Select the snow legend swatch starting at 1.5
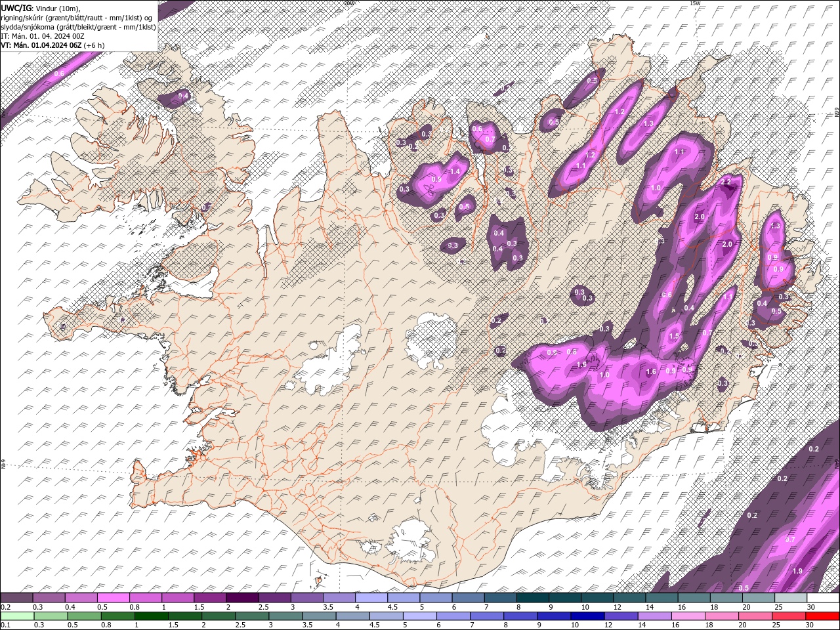840x630 pixels. (210, 598)
